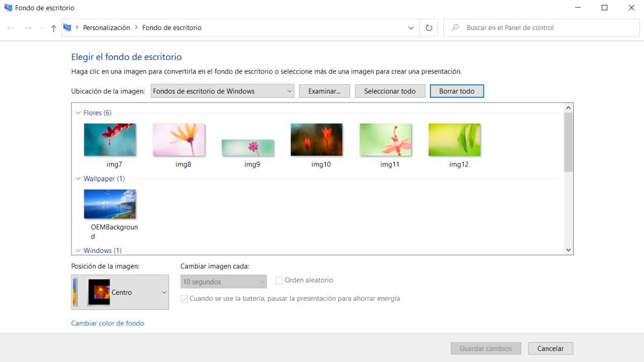This screenshot has height=362, width=644.
Task: Navigate up one level using the up arrow
Action: pyautogui.click(x=53, y=27)
